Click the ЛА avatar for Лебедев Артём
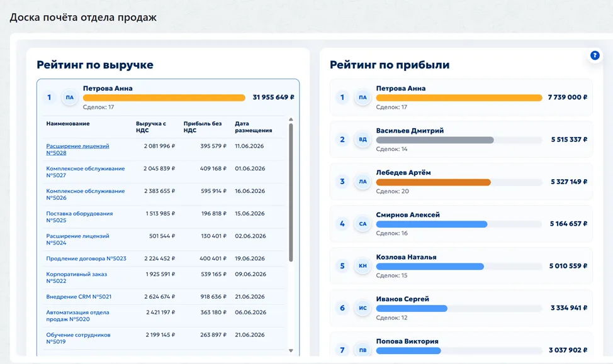The image size is (613, 364). pos(363,182)
